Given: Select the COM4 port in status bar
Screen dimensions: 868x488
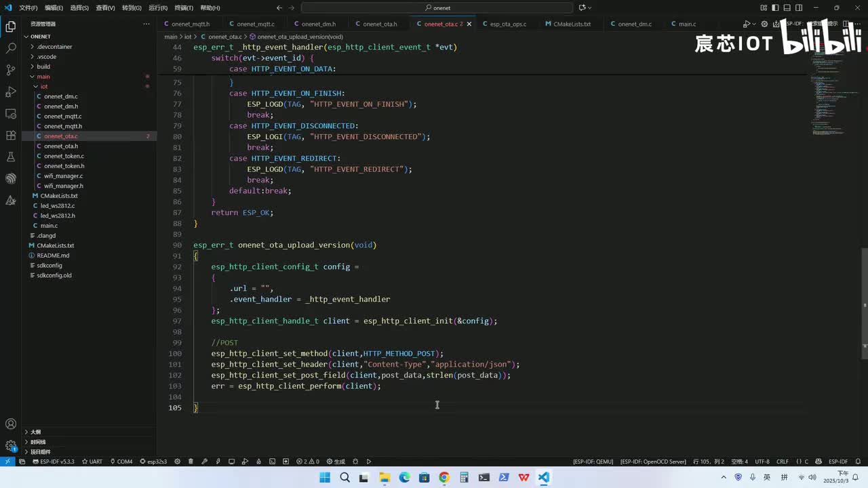Looking at the screenshot, I should 121,462.
